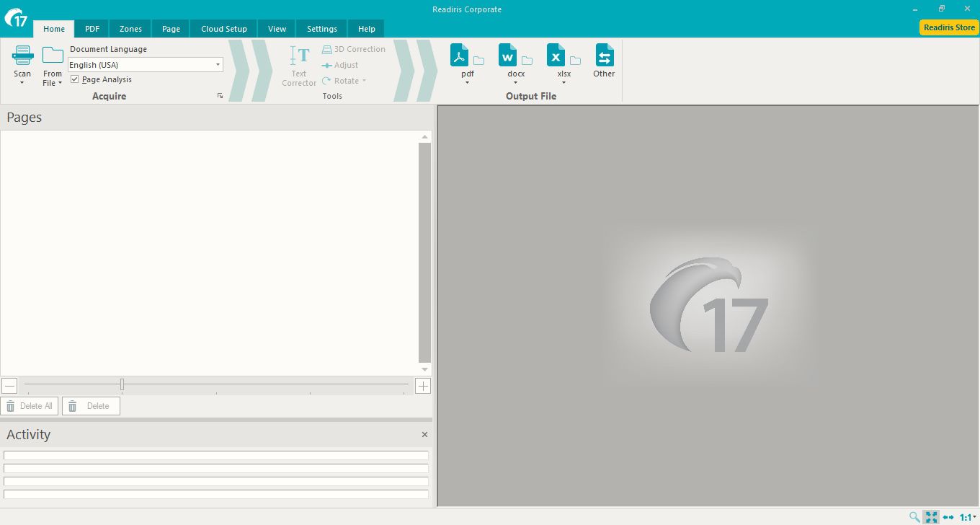Select fit to width view icon

[948, 517]
